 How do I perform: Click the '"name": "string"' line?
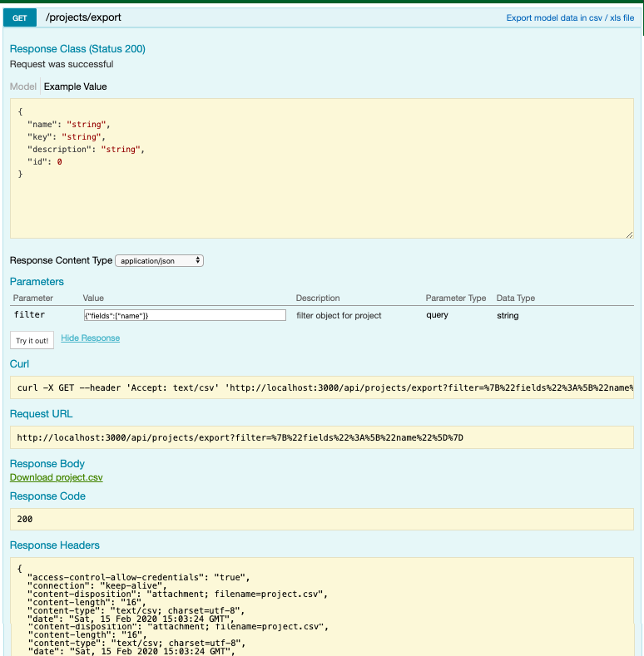click(x=69, y=124)
